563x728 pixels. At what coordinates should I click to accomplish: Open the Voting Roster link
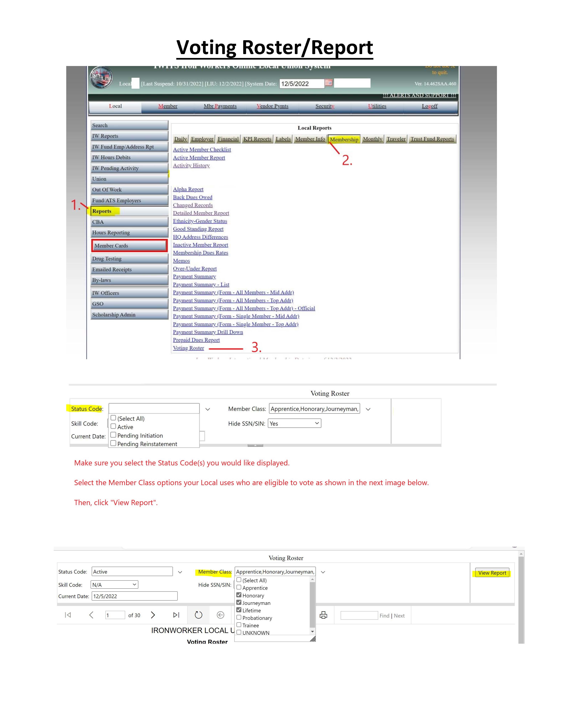pos(188,348)
